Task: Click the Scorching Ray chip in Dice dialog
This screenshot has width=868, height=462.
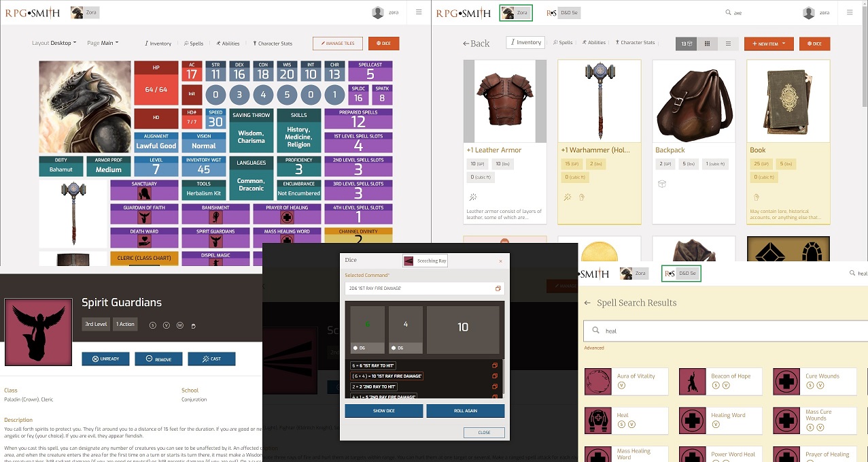Action: point(426,261)
